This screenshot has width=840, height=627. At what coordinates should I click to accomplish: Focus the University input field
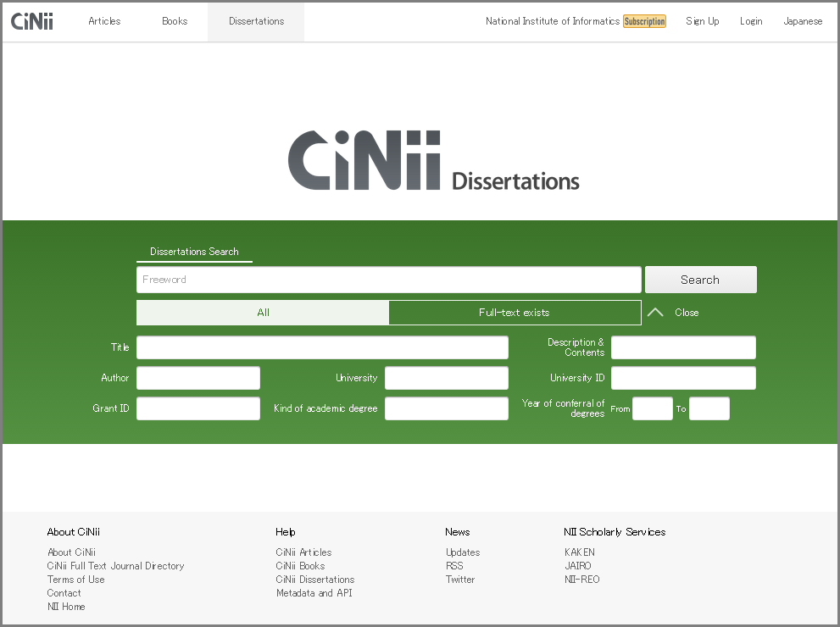tap(446, 378)
